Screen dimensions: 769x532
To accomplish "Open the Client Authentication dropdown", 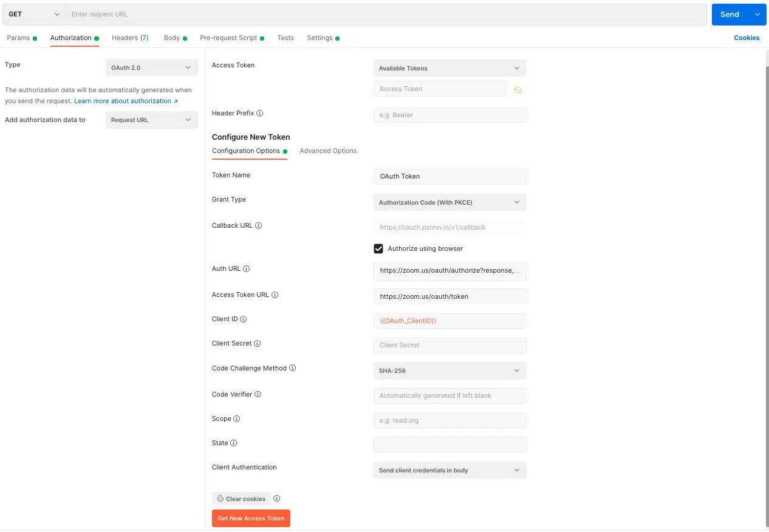I will tap(449, 469).
